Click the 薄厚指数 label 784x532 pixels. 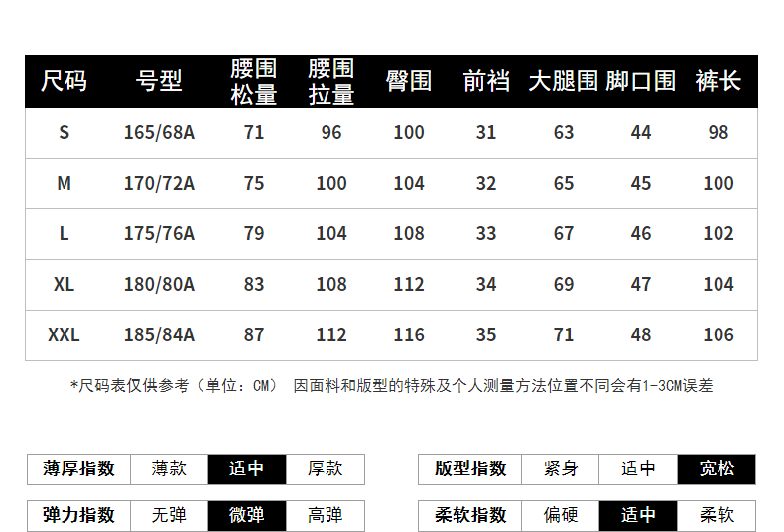[x=78, y=469]
